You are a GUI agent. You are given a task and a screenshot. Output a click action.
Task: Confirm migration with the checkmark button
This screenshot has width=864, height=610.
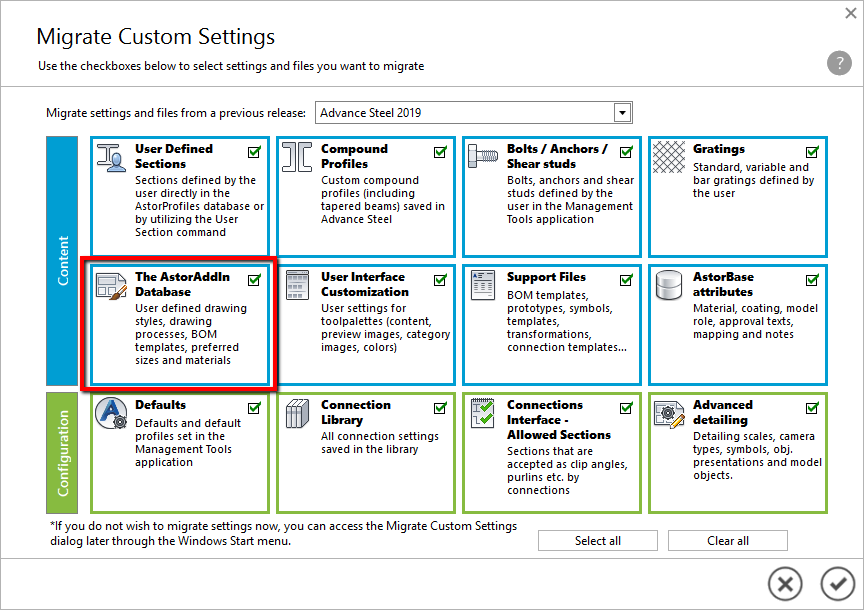(x=838, y=584)
